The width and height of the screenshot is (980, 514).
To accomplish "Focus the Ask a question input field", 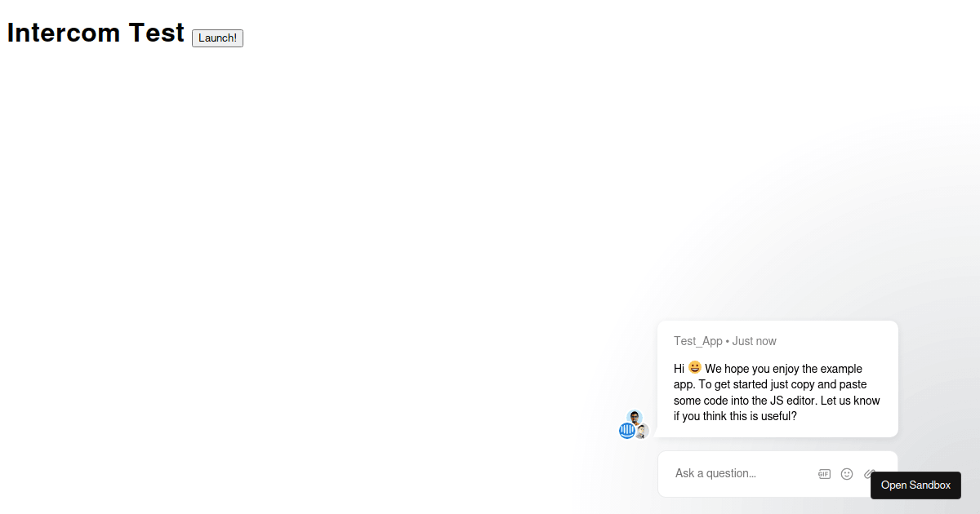I will coord(735,473).
